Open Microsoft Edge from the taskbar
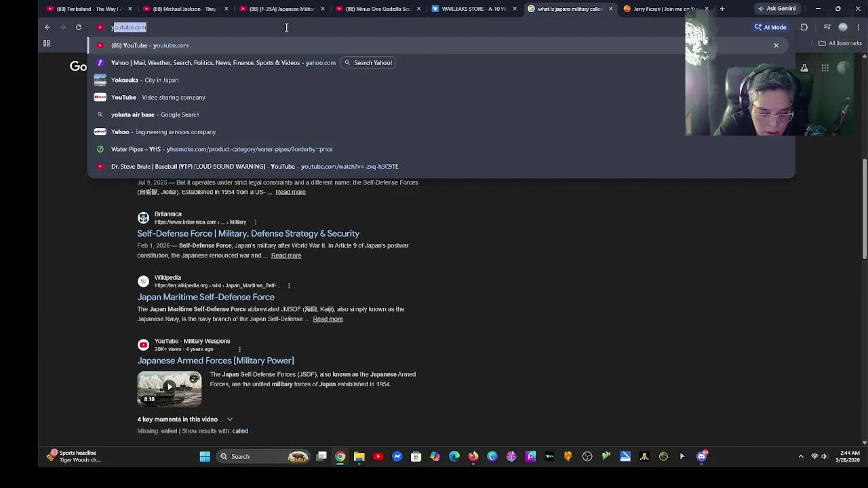The width and height of the screenshot is (868, 488). (x=454, y=457)
